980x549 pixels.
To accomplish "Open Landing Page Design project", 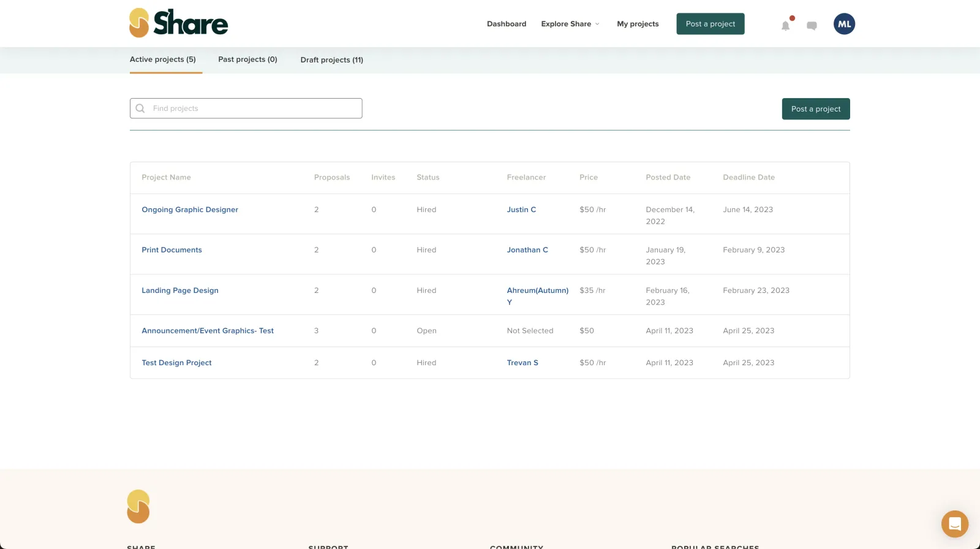I will (x=180, y=290).
